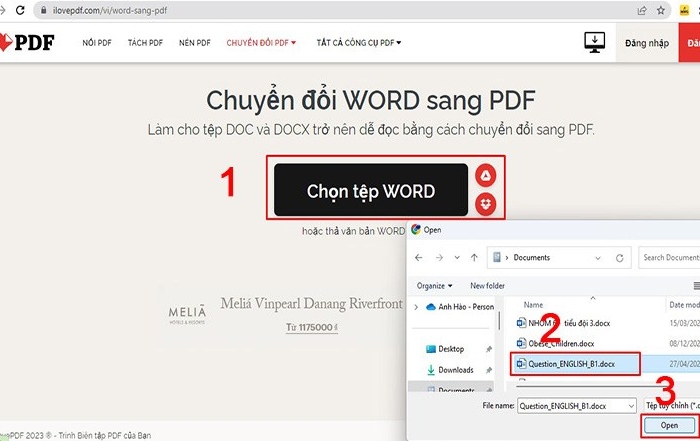Expand the CHUYỂN ĐỔI PDF dropdown
This screenshot has width=700, height=441.
point(261,43)
